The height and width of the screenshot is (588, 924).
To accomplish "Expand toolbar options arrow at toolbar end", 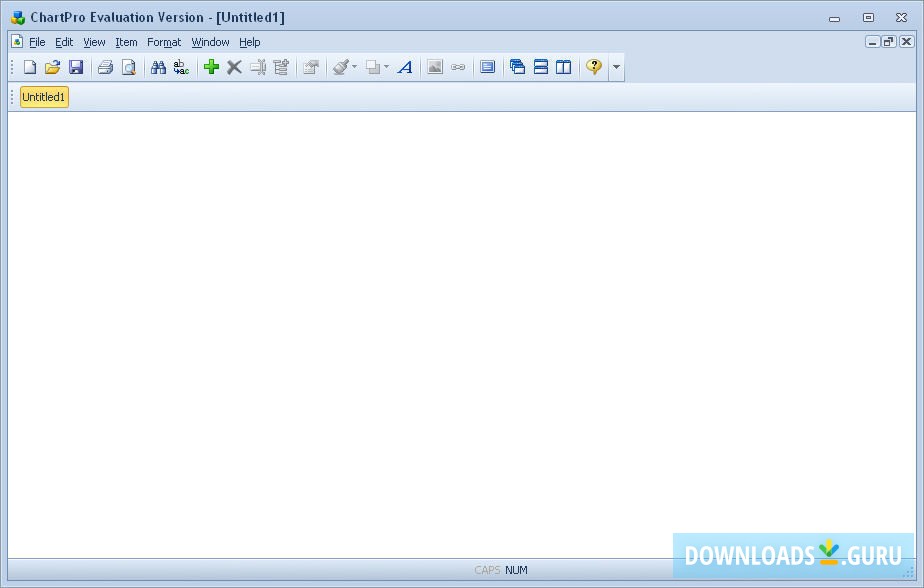I will point(616,67).
